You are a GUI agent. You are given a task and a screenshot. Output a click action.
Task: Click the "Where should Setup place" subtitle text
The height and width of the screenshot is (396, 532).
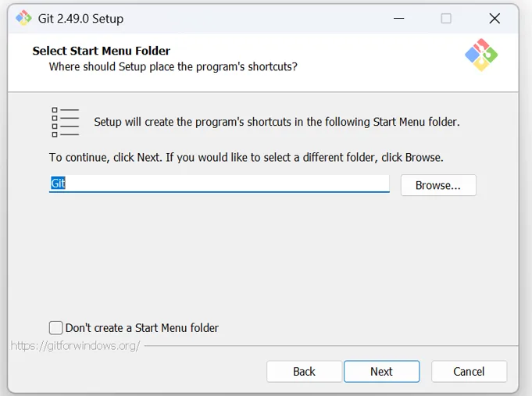tap(173, 67)
